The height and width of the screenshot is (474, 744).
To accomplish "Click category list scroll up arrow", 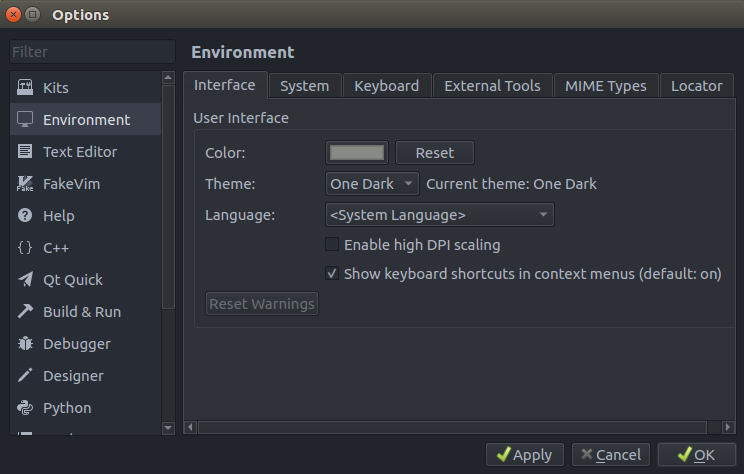I will pos(168,77).
